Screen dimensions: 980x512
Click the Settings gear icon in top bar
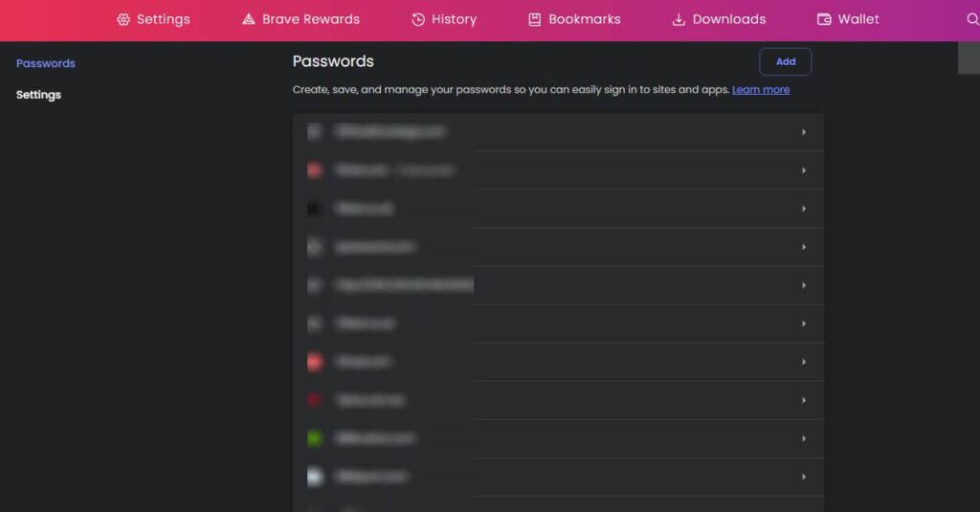[123, 19]
